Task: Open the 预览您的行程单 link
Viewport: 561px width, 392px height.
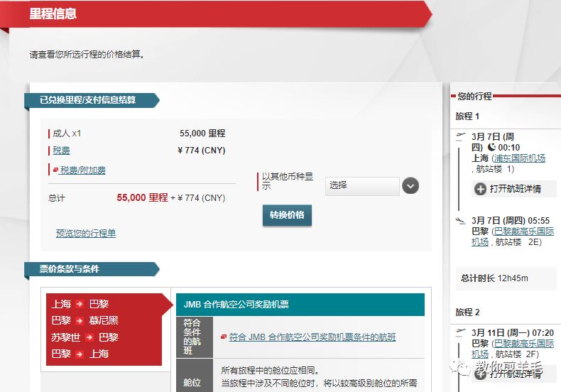Action: (86, 233)
